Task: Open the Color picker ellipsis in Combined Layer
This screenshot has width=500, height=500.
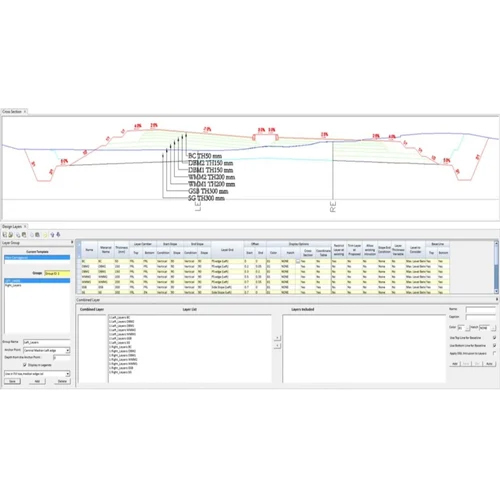Action: pyautogui.click(x=467, y=328)
